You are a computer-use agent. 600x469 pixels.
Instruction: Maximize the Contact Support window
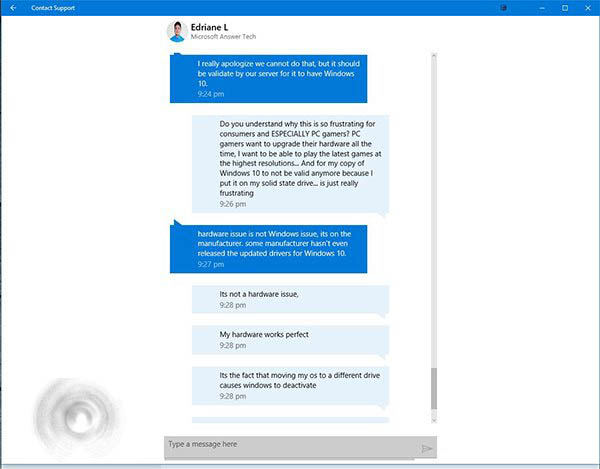(x=565, y=8)
